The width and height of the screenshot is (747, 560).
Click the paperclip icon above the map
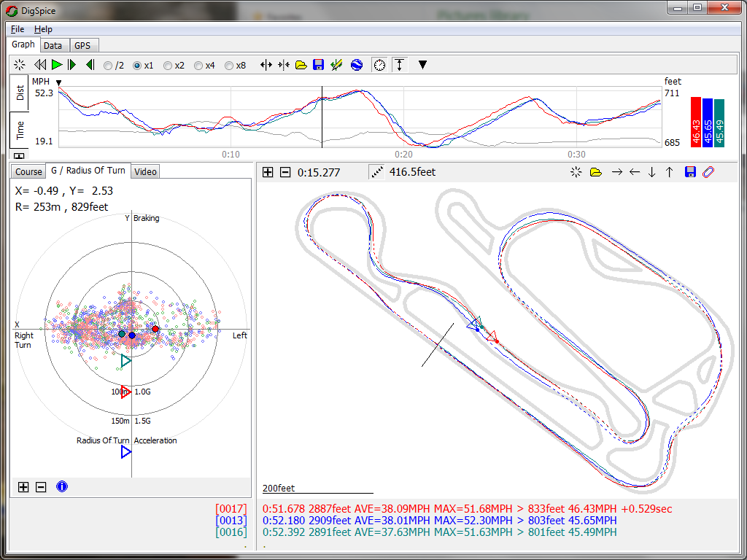708,172
